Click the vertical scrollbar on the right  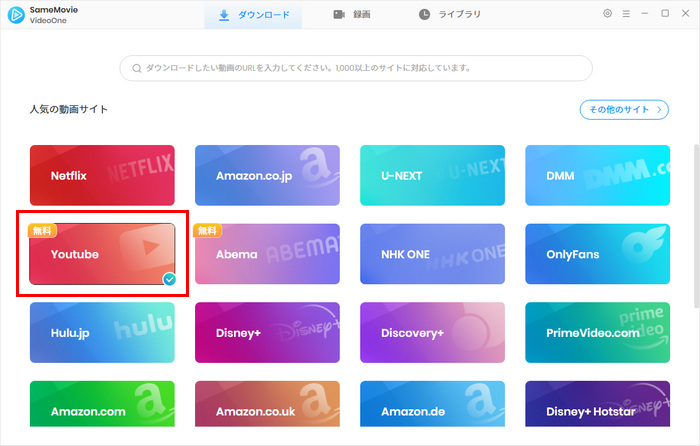click(696, 225)
